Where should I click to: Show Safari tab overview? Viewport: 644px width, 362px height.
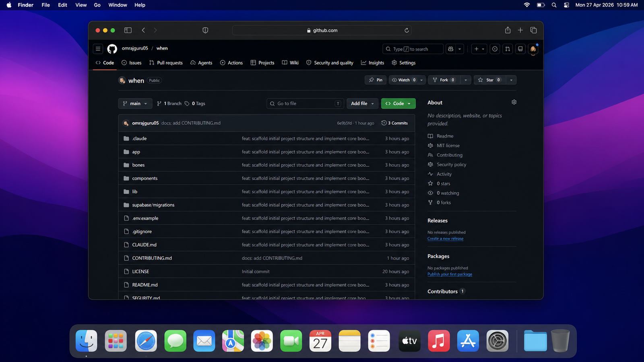pyautogui.click(x=534, y=30)
